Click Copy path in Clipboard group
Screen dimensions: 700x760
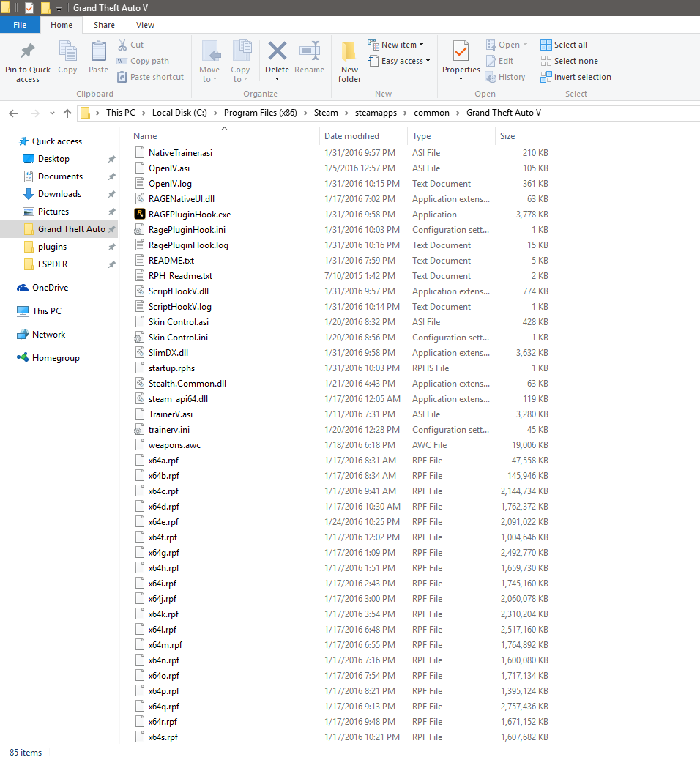coord(143,61)
